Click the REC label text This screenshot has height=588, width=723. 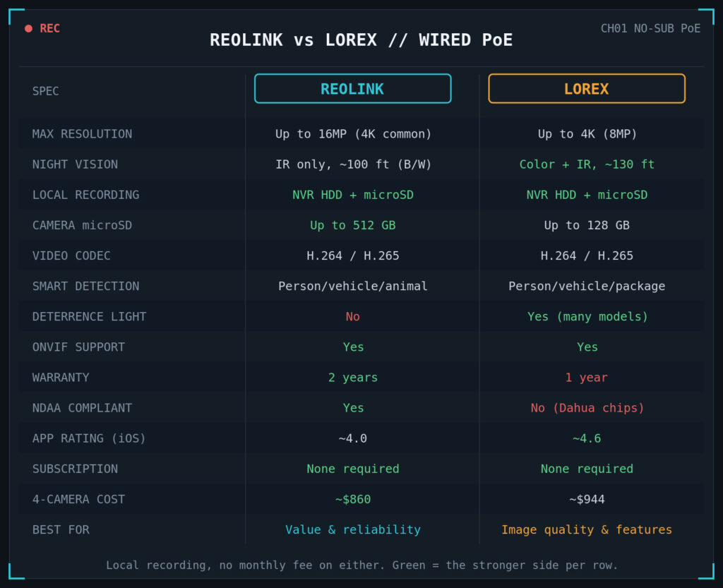pyautogui.click(x=50, y=28)
